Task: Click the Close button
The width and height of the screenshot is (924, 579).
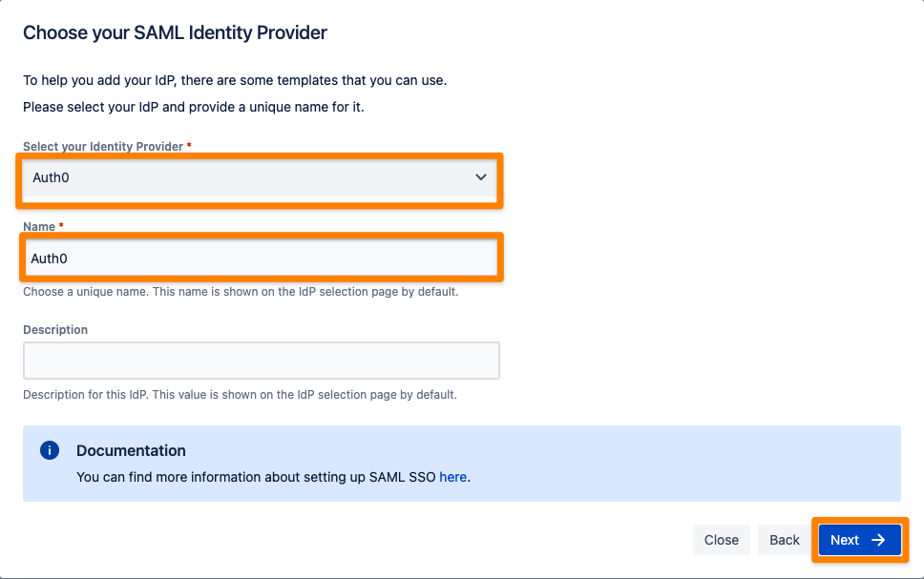Action: click(722, 540)
